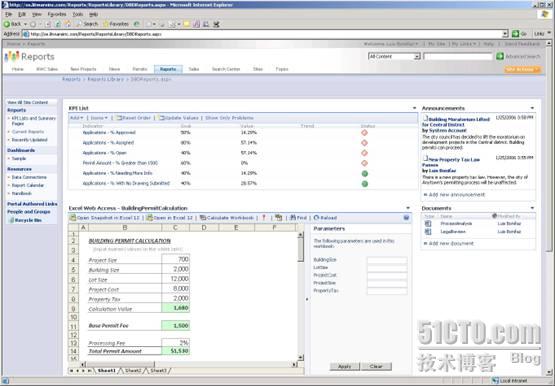Click the Apply parameters button

coord(344,367)
